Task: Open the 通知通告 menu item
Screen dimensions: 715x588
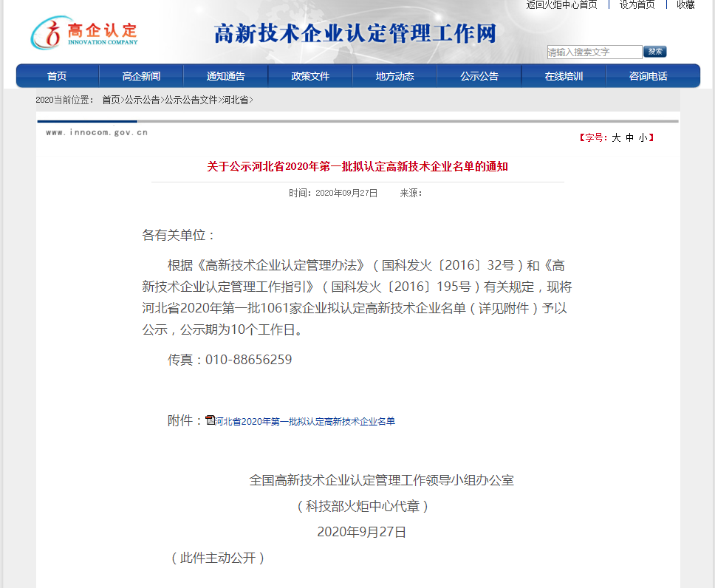Action: (226, 76)
